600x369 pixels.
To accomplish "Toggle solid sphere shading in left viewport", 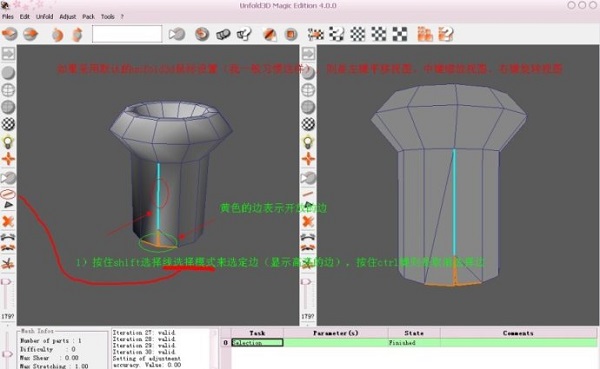I will pyautogui.click(x=8, y=72).
